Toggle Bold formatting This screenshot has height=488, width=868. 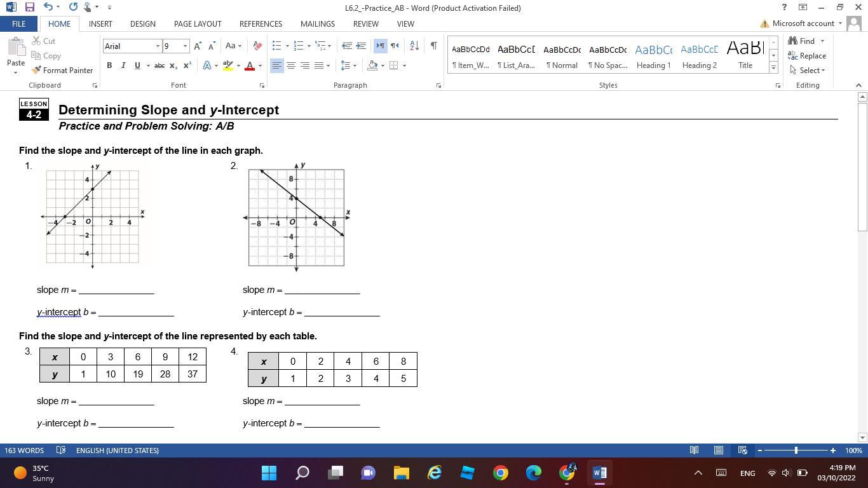[x=109, y=65]
